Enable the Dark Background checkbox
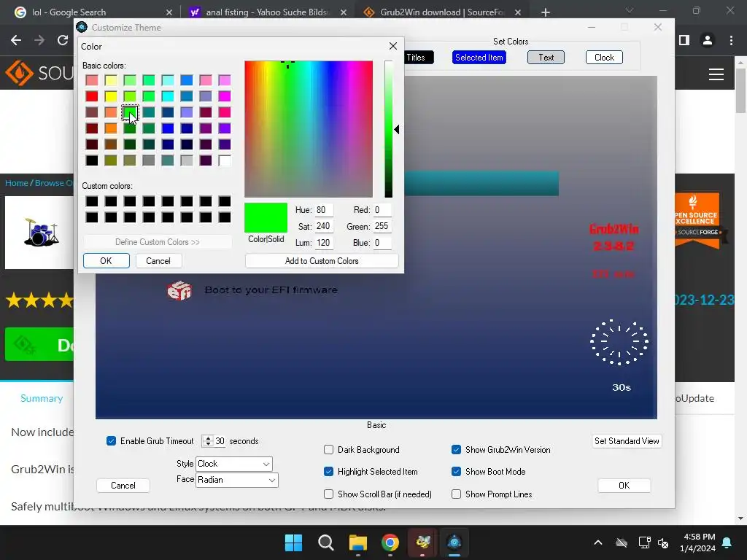 pyautogui.click(x=328, y=449)
